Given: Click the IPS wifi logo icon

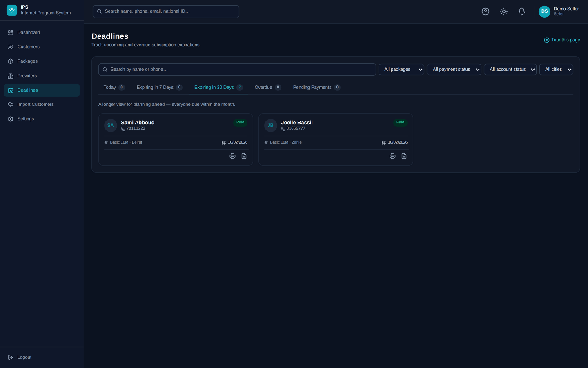Looking at the screenshot, I should [x=12, y=10].
